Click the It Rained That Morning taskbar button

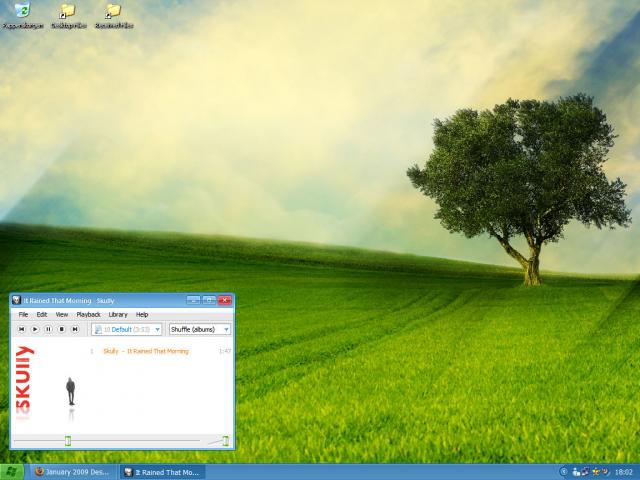click(162, 471)
